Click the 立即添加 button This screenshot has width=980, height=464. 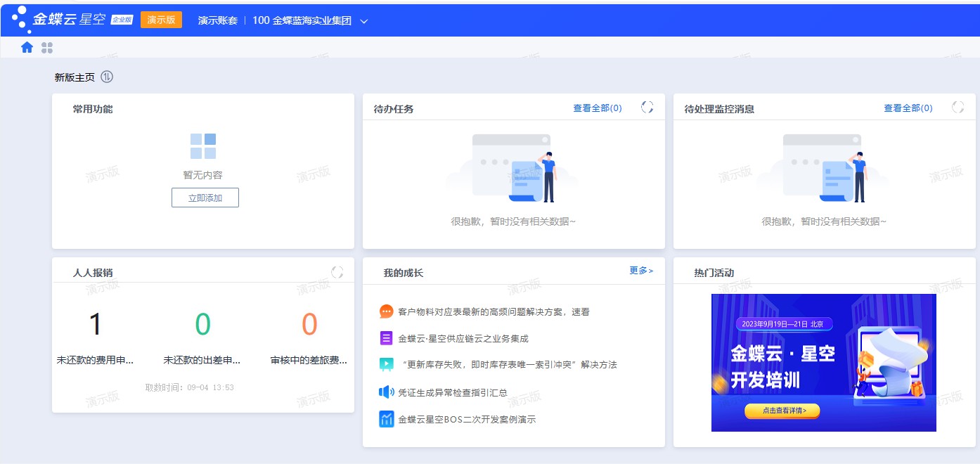[x=205, y=198]
